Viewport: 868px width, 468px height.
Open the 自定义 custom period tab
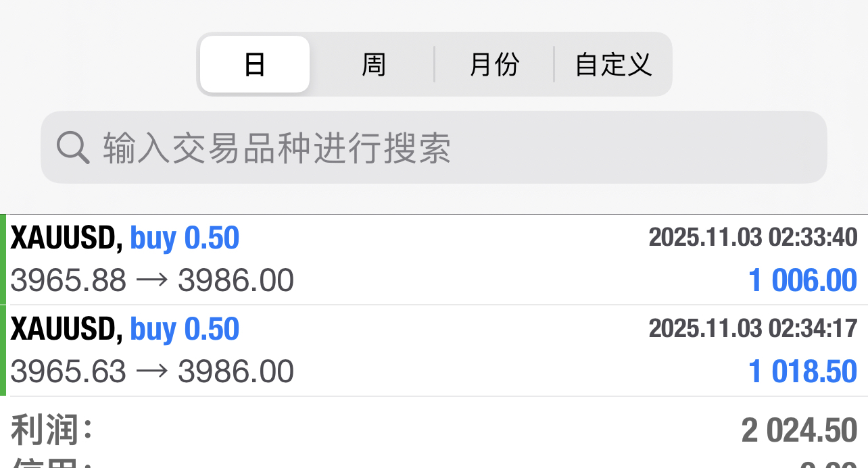(613, 65)
